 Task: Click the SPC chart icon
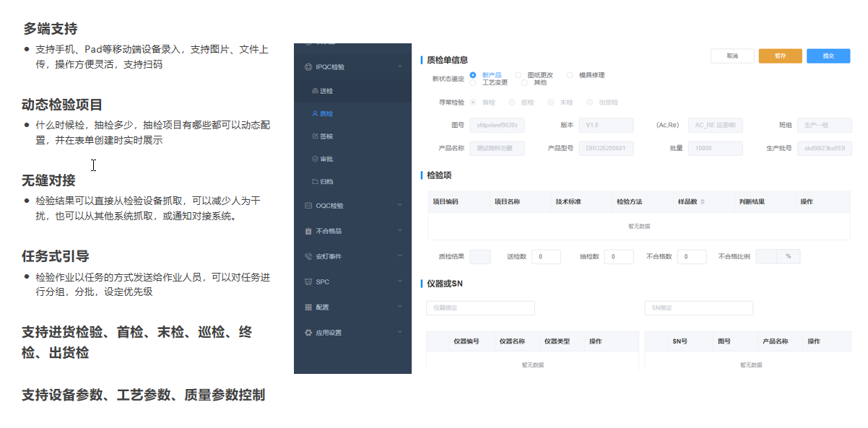point(308,281)
